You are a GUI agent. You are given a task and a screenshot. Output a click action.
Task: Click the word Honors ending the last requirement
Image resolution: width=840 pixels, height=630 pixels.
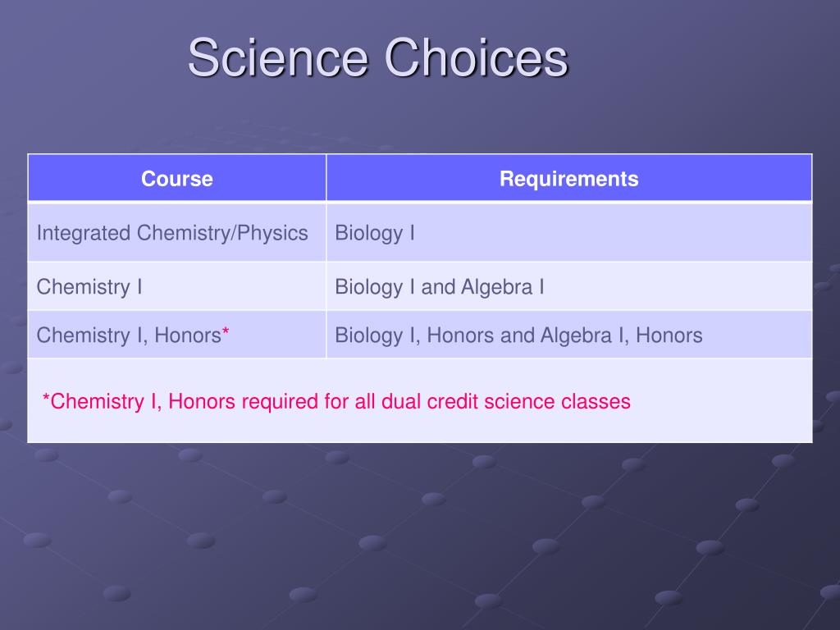[x=669, y=336]
